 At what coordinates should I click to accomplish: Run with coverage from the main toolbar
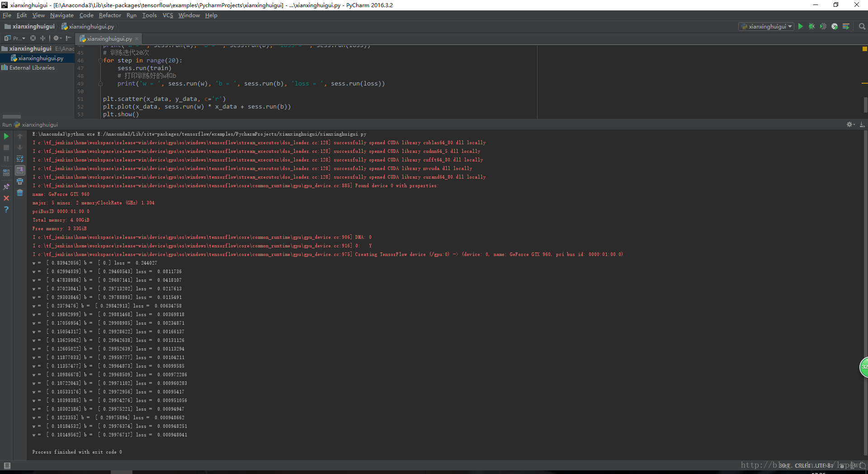coord(823,27)
